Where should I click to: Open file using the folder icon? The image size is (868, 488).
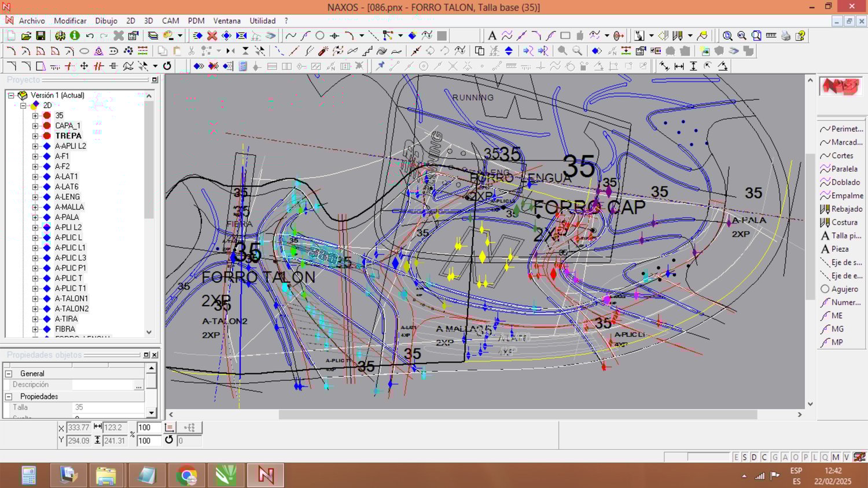point(26,36)
